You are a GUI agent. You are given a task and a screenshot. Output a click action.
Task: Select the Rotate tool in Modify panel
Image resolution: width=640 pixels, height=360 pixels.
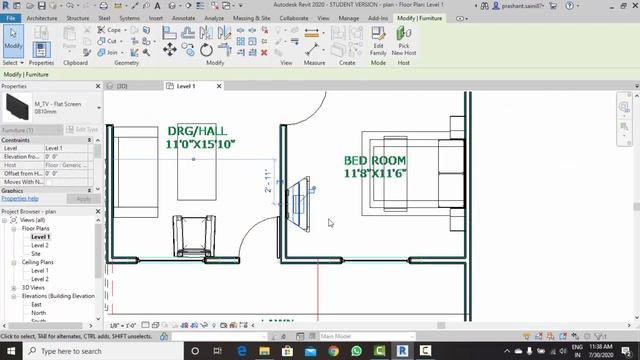click(x=206, y=50)
